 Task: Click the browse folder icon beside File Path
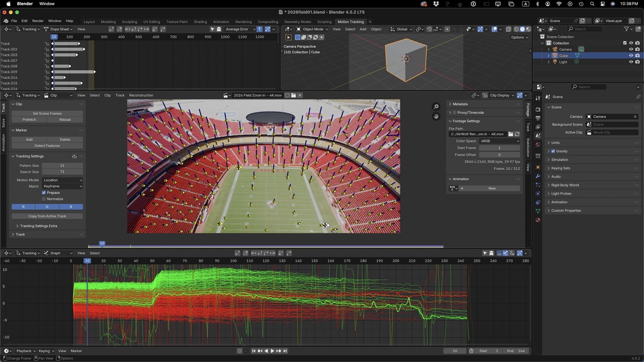510,134
